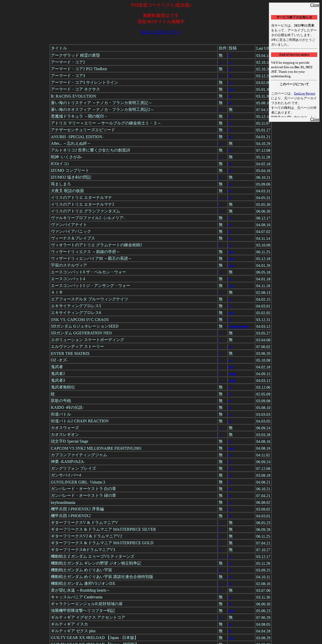Click the 投稿 column header cell
The height and width of the screenshot is (644, 322).
pos(241,48)
